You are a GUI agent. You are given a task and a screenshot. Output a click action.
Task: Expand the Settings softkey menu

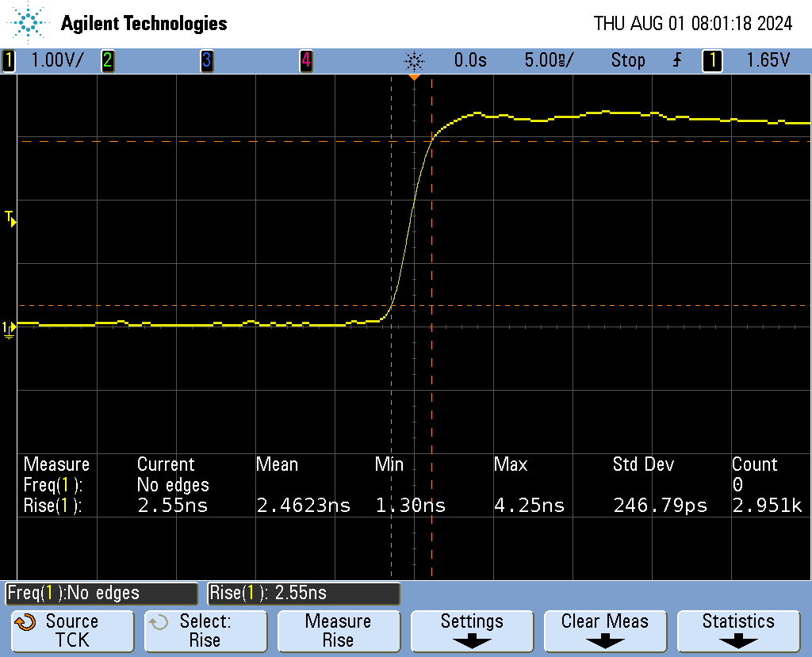pos(472,631)
